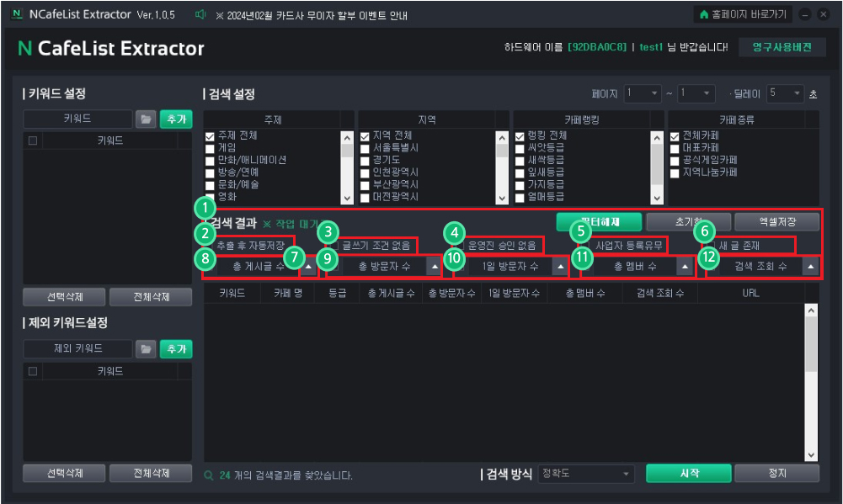
Task: Click the 엑셀저장 button
Action: 776,221
